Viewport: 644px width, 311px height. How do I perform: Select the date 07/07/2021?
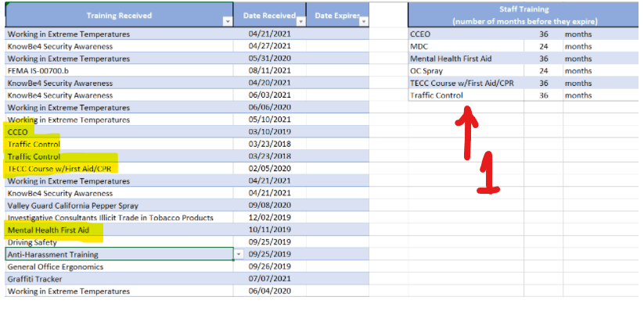pyautogui.click(x=269, y=279)
